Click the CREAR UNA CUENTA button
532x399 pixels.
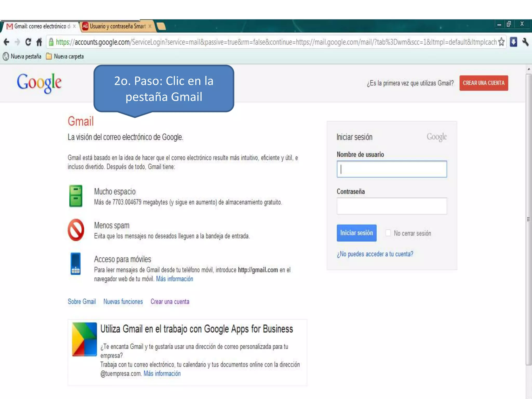pos(483,83)
